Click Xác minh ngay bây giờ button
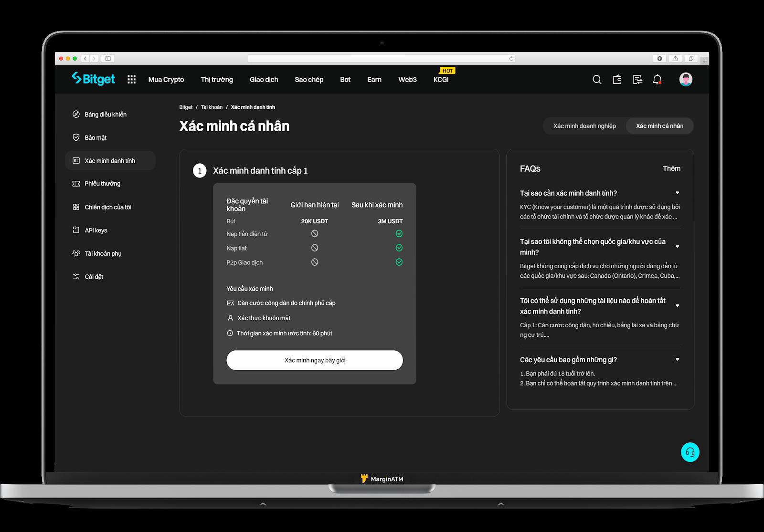 (x=315, y=360)
